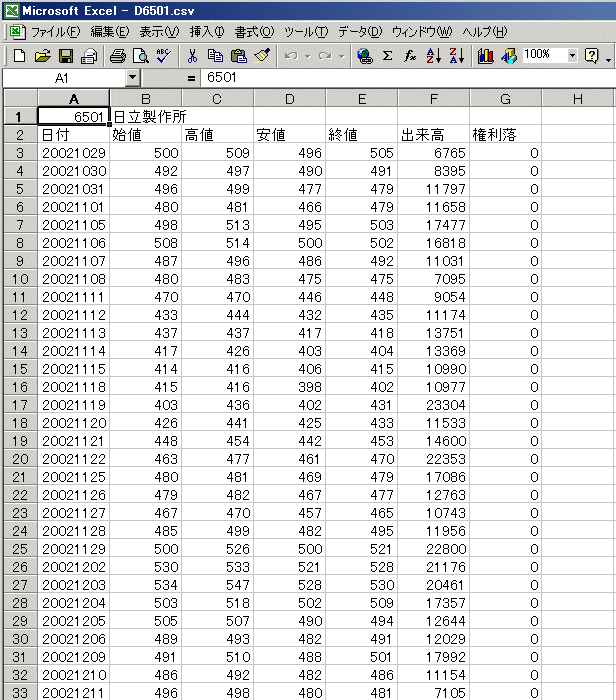This screenshot has width=616, height=700.
Task: Click the Excel icon in the title bar
Action: (x=11, y=11)
